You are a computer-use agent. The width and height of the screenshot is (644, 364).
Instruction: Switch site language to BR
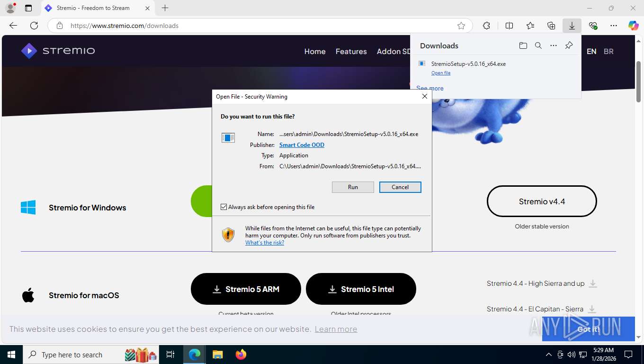(608, 52)
